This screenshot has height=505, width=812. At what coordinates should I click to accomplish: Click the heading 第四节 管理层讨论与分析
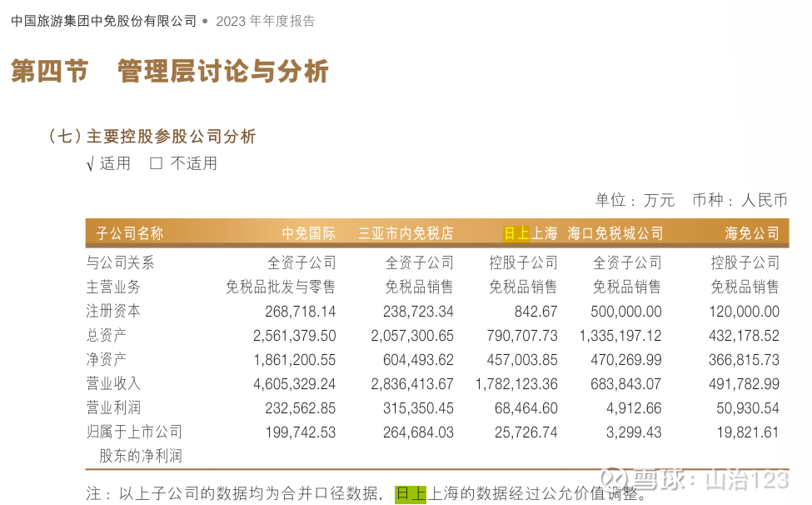tap(169, 71)
